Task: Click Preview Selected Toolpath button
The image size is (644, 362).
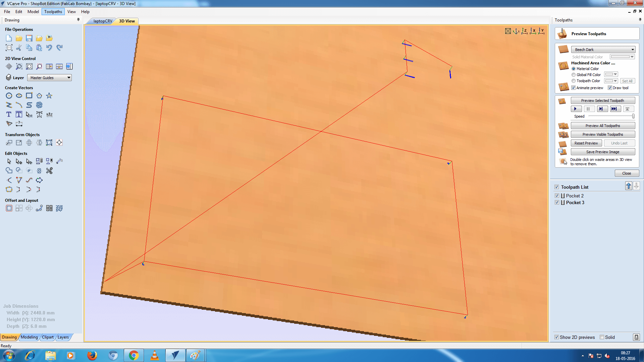Action: pos(603,101)
